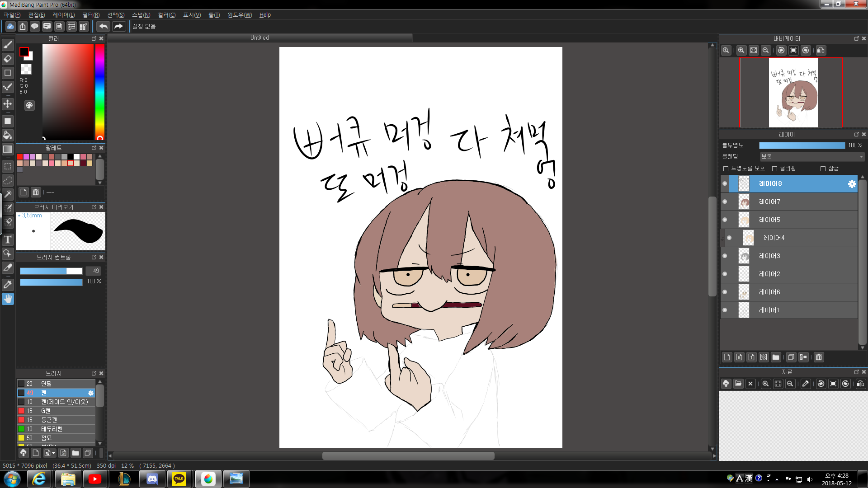Select the Magic Wand tool
This screenshot has height=488, width=868.
8,194
